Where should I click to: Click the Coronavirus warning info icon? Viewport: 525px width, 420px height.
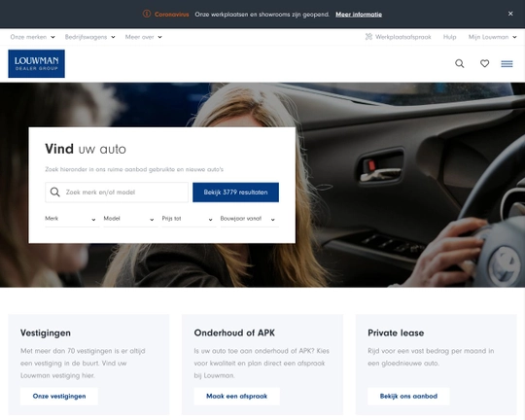[146, 14]
